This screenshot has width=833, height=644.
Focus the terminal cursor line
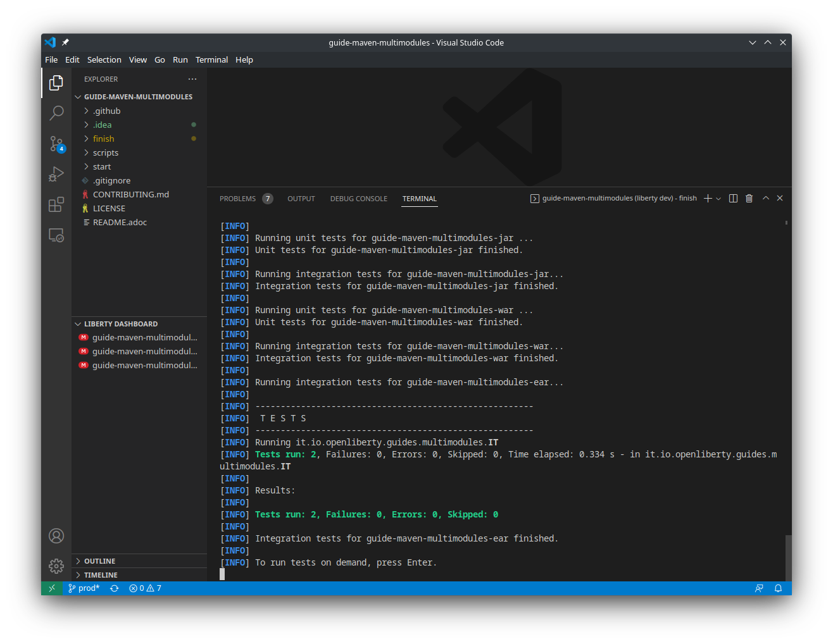pyautogui.click(x=222, y=574)
